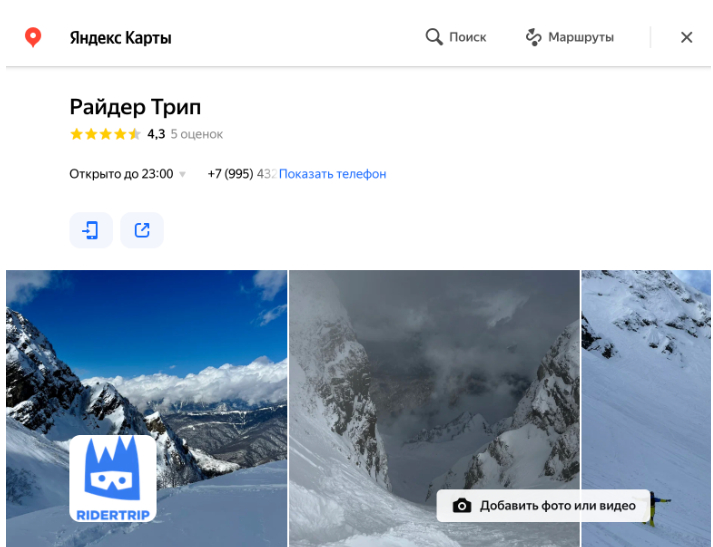Click the Маршруты routes icon
Screen dimensions: 713x547
tap(533, 37)
